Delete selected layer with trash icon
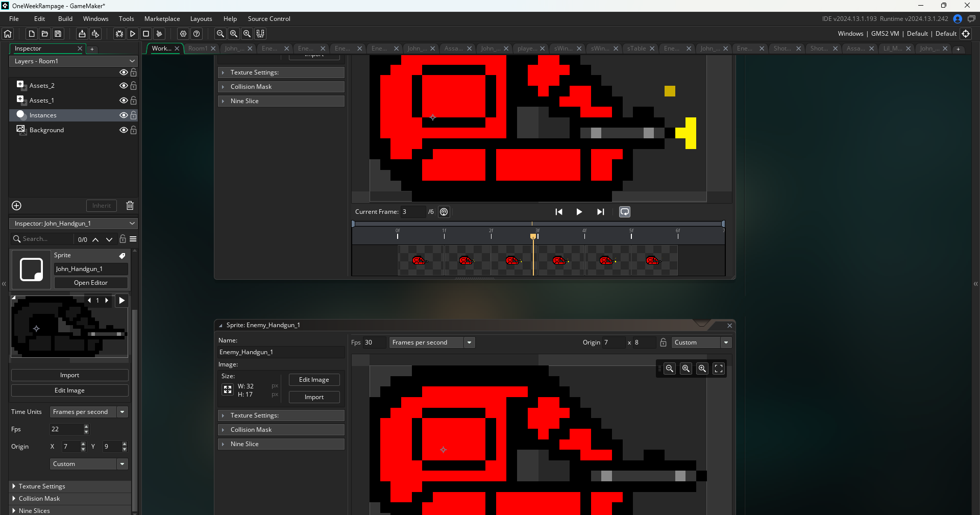Viewport: 980px width, 515px height. coord(130,206)
